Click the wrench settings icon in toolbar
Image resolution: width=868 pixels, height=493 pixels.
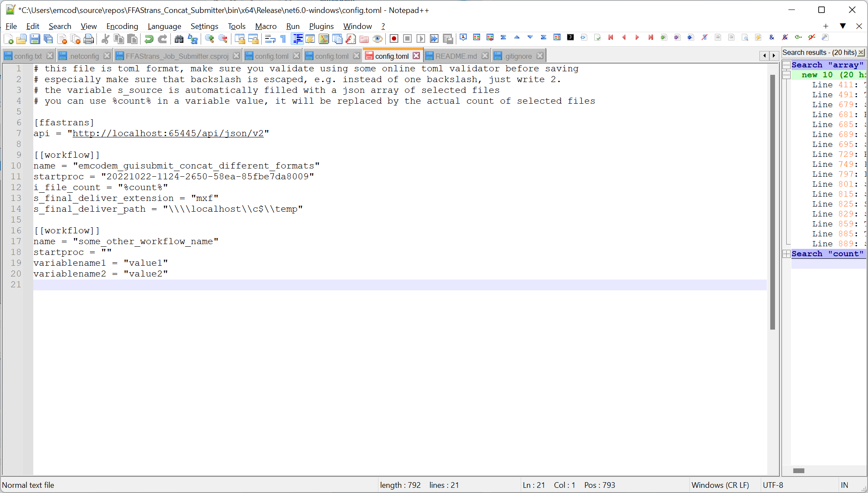(825, 38)
